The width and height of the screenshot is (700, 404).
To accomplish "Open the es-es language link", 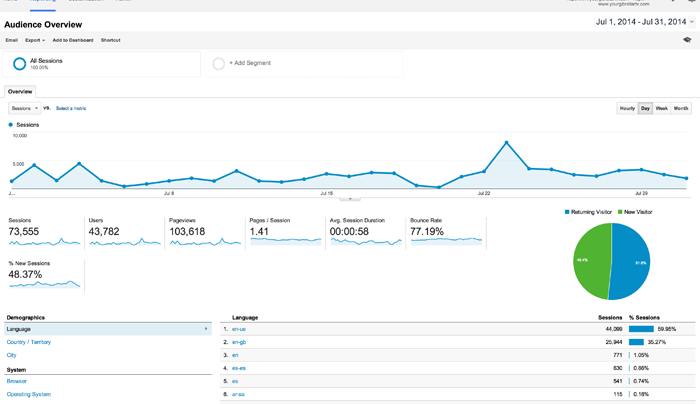I will (x=239, y=368).
